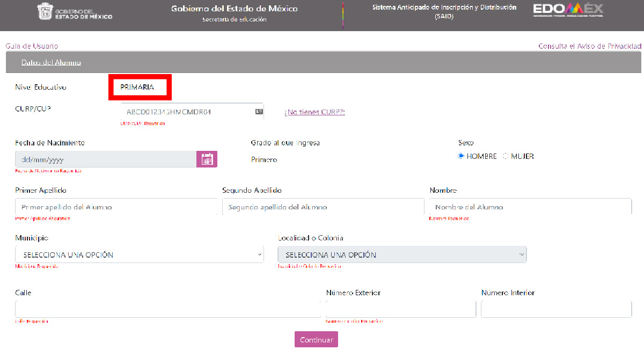The height and width of the screenshot is (350, 644).
Task: Click the Segundo Apellido text field
Action: [323, 207]
